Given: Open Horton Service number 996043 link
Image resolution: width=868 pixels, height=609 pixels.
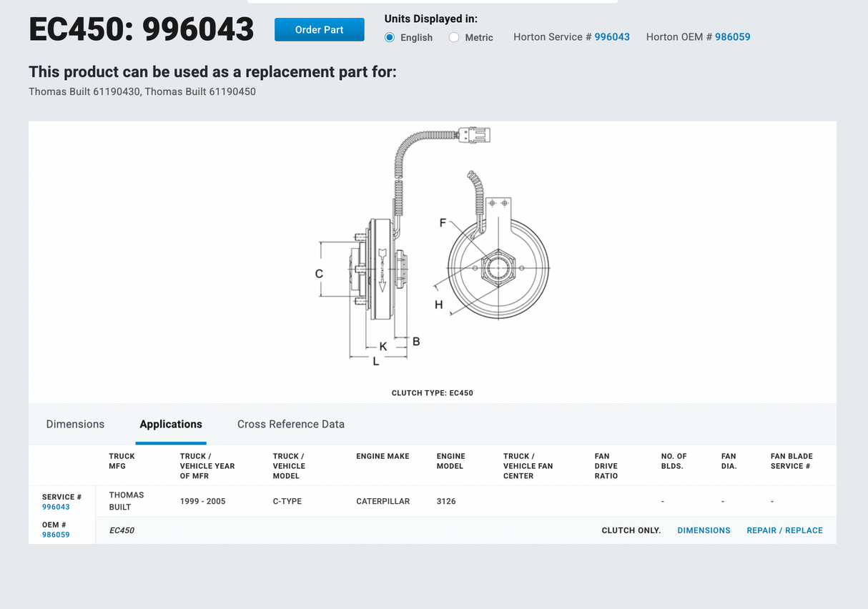Looking at the screenshot, I should pos(611,36).
